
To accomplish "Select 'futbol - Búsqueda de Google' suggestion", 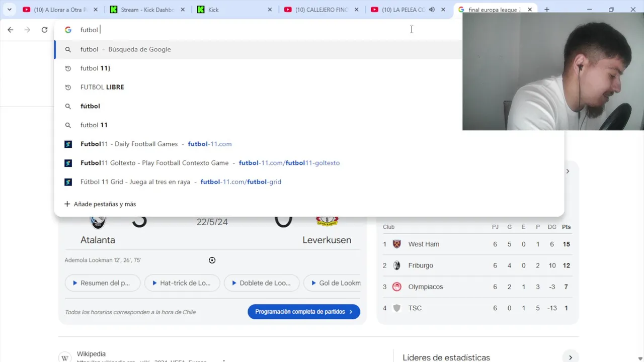I will point(258,49).
